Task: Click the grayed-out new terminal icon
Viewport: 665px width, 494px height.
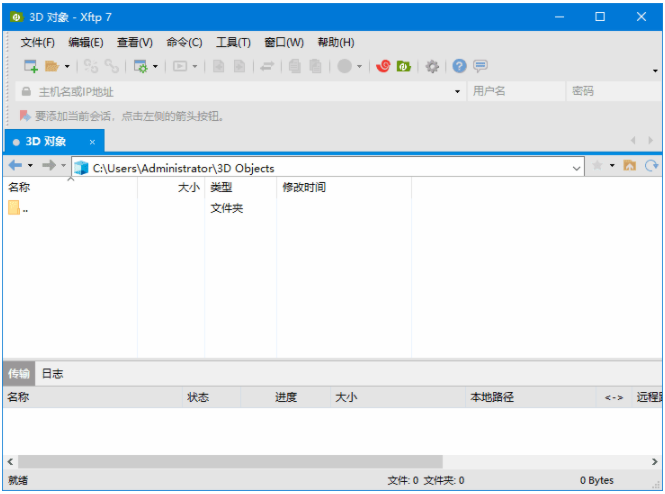Action: tap(180, 66)
